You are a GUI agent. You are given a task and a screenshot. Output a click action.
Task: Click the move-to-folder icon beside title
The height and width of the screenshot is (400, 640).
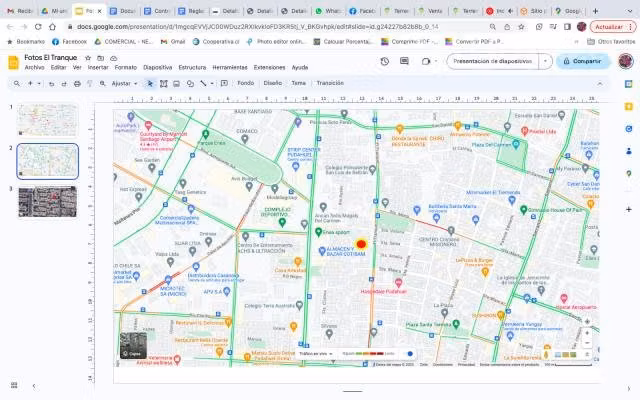100,58
